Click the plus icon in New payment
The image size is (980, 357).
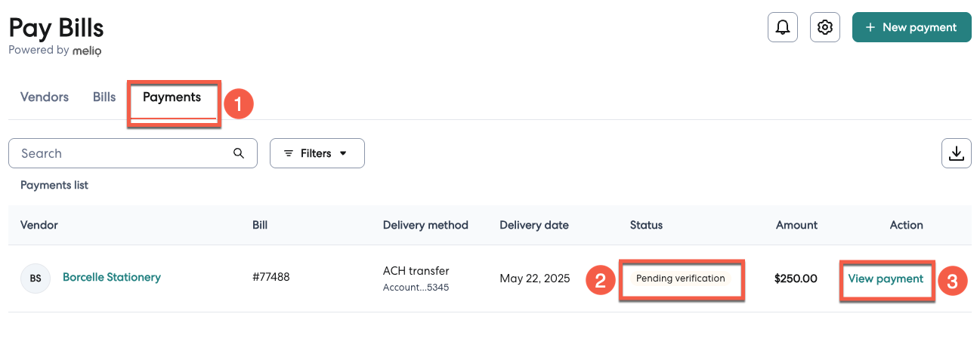[x=870, y=27]
